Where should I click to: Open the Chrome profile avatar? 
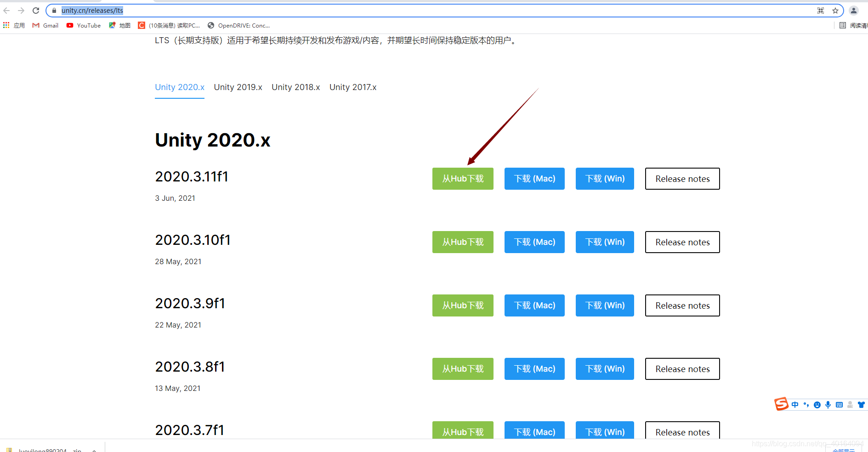pos(854,11)
